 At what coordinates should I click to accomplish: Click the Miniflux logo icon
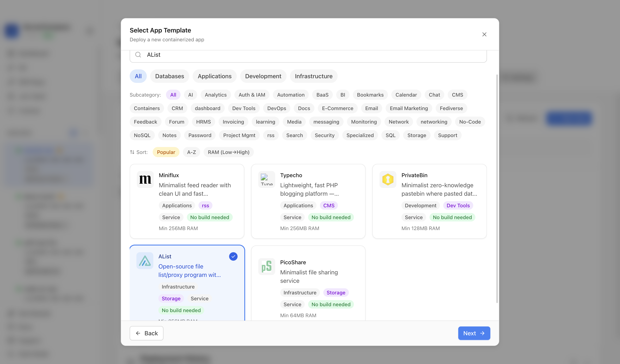145,179
